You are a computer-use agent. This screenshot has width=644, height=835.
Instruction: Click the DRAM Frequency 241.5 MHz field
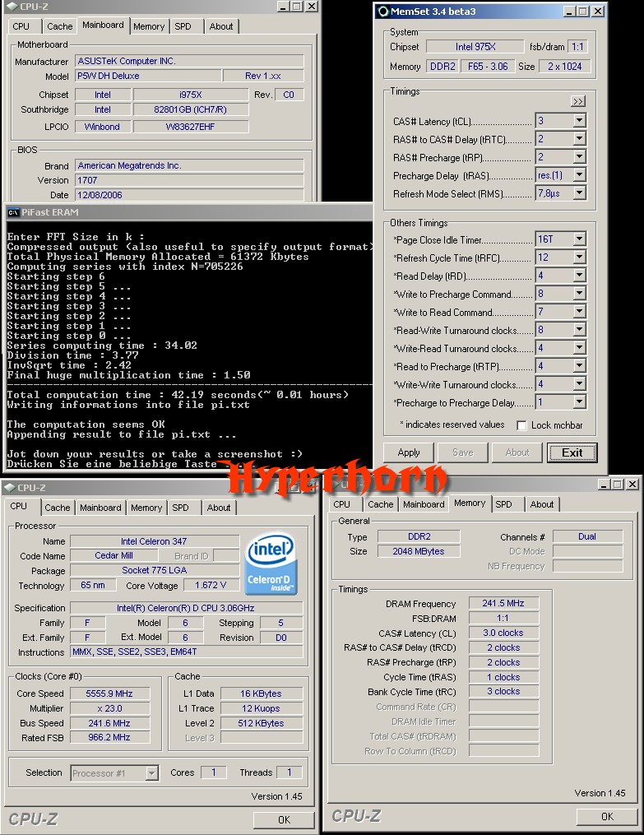503,603
